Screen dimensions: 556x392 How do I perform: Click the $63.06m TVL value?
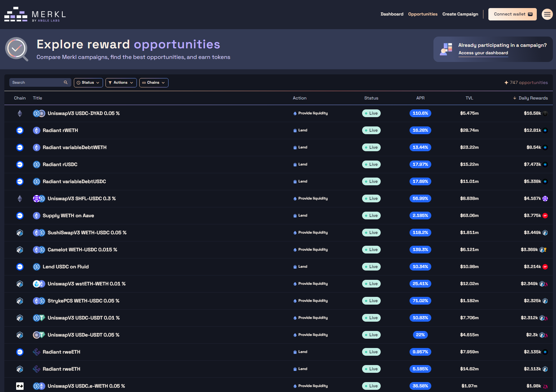coord(469,216)
